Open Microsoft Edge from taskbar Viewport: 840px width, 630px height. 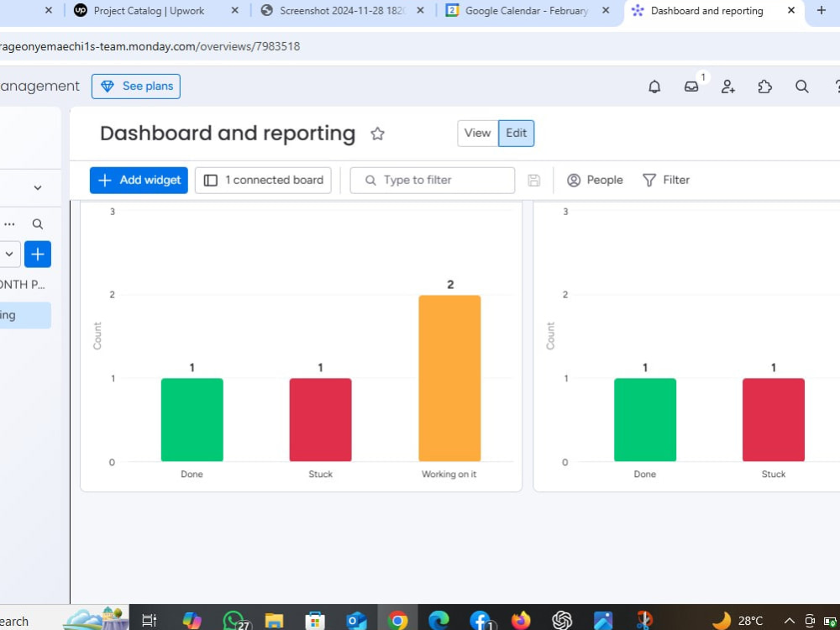pos(438,621)
